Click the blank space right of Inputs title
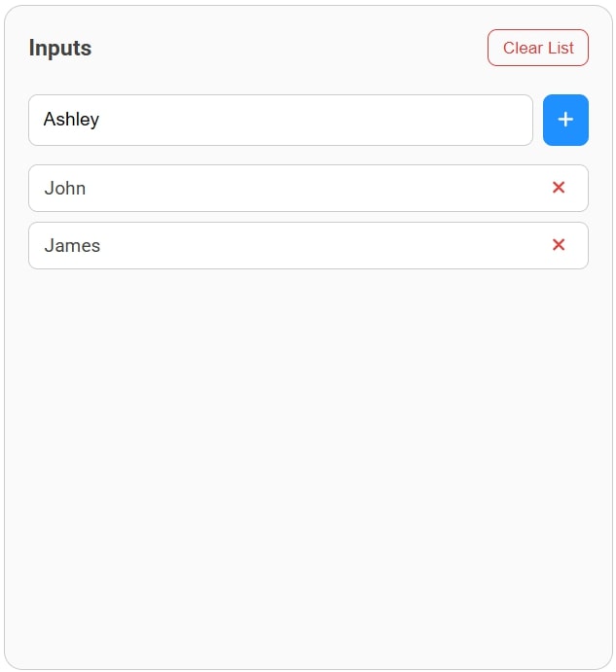 (x=292, y=48)
